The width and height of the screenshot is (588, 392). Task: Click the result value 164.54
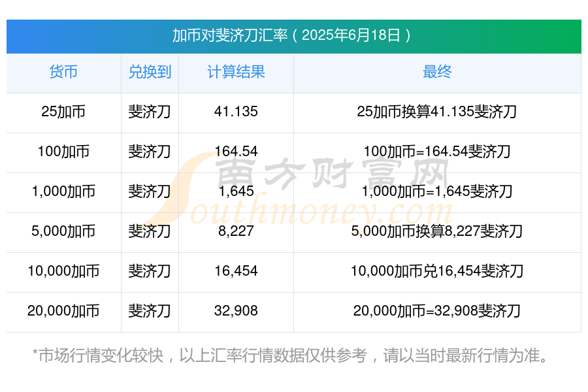[x=236, y=152]
